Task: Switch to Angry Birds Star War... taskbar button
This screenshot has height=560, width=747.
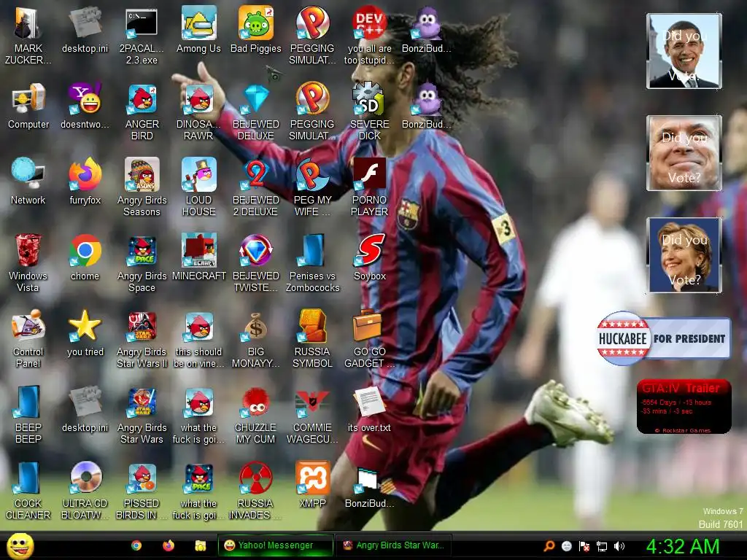Action: pos(393,545)
